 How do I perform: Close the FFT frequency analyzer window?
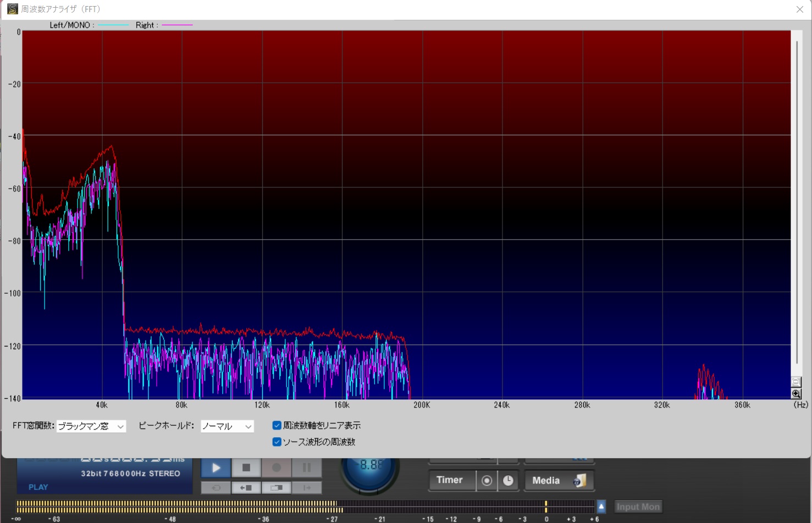click(x=799, y=9)
